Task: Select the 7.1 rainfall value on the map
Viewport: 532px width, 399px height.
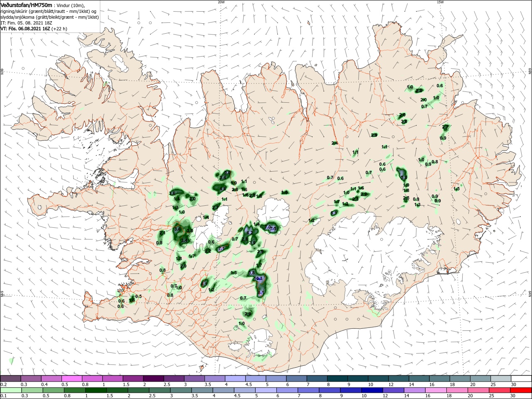Action: click(222, 249)
